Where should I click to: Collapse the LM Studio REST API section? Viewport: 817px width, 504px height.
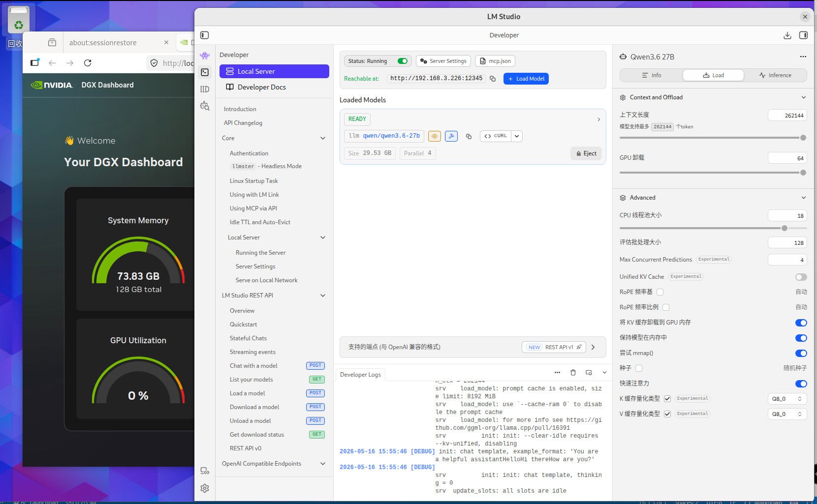[x=323, y=296]
